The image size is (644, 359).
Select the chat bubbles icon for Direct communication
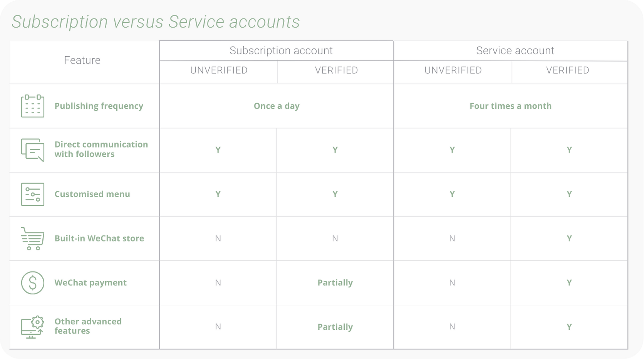point(33,150)
